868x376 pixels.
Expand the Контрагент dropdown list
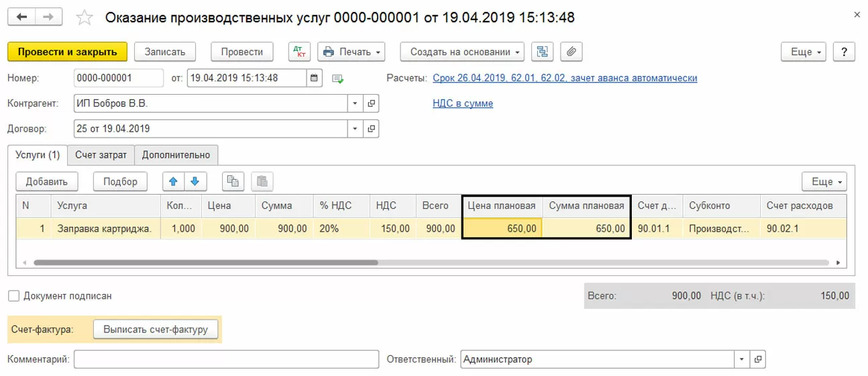coord(355,104)
